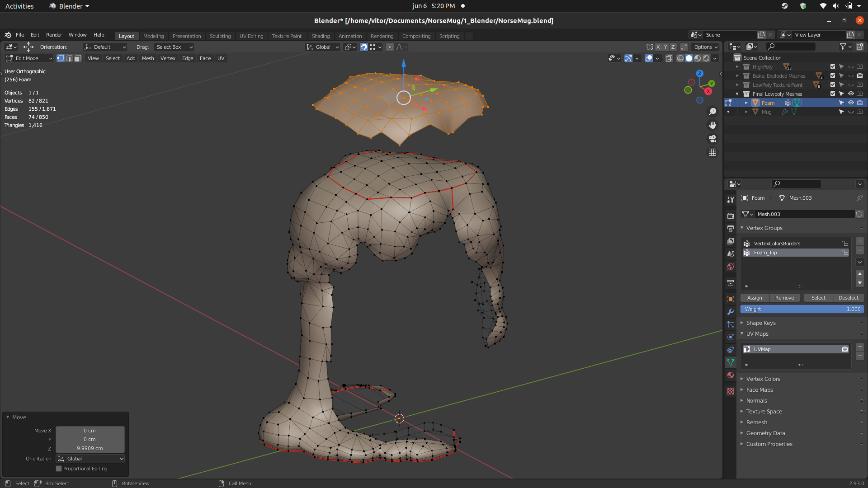Click Assign to add vertices to Foam_Top
The height and width of the screenshot is (488, 868).
(x=754, y=298)
